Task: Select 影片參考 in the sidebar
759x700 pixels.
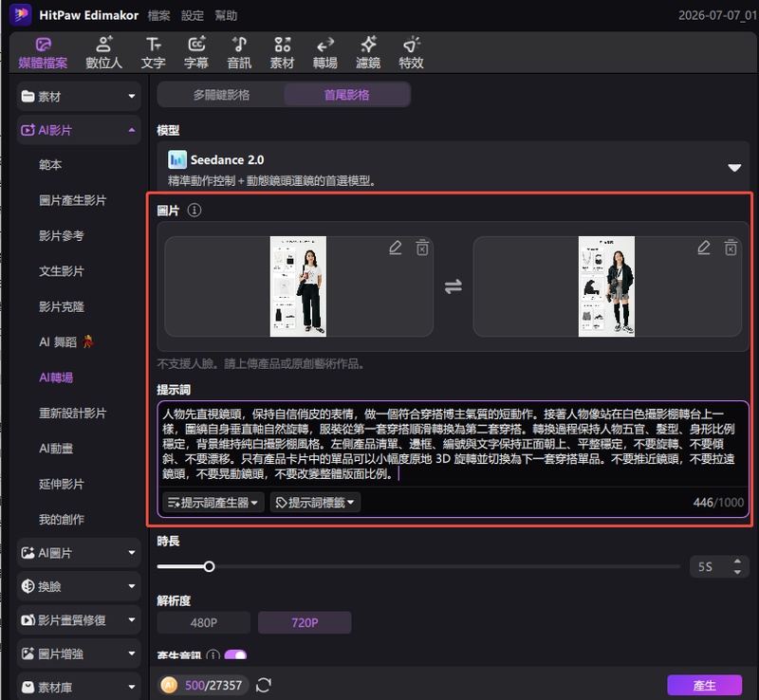Action: 62,236
